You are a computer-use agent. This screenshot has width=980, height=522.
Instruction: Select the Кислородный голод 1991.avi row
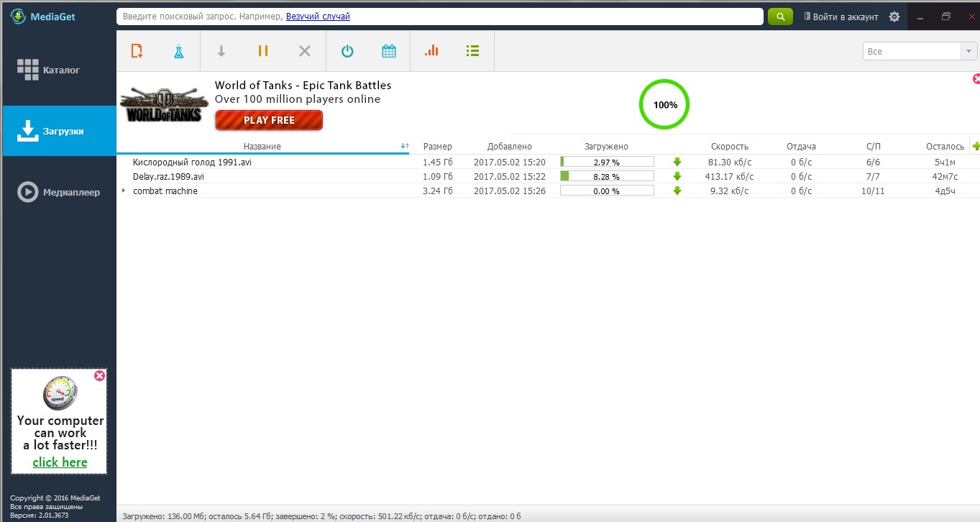[x=548, y=162]
